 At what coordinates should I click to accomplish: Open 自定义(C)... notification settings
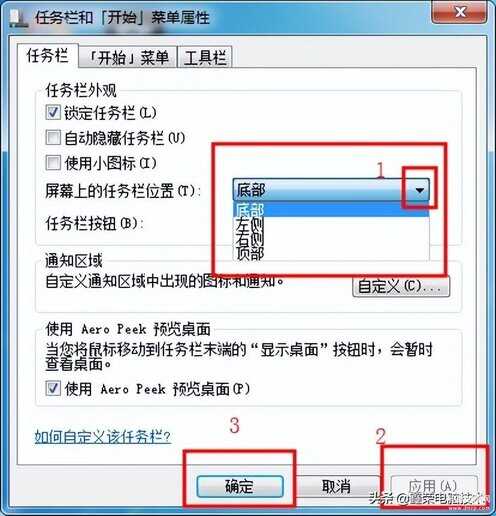[401, 286]
